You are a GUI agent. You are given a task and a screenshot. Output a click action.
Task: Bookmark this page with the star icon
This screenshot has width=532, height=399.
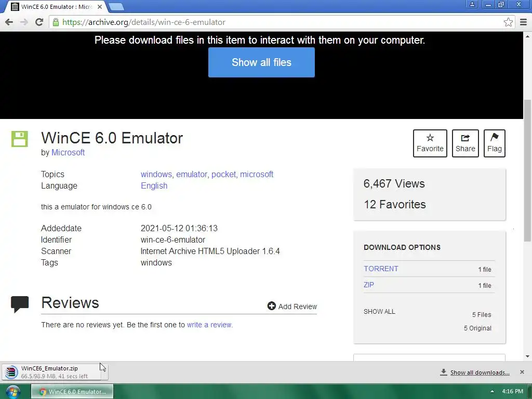508,22
